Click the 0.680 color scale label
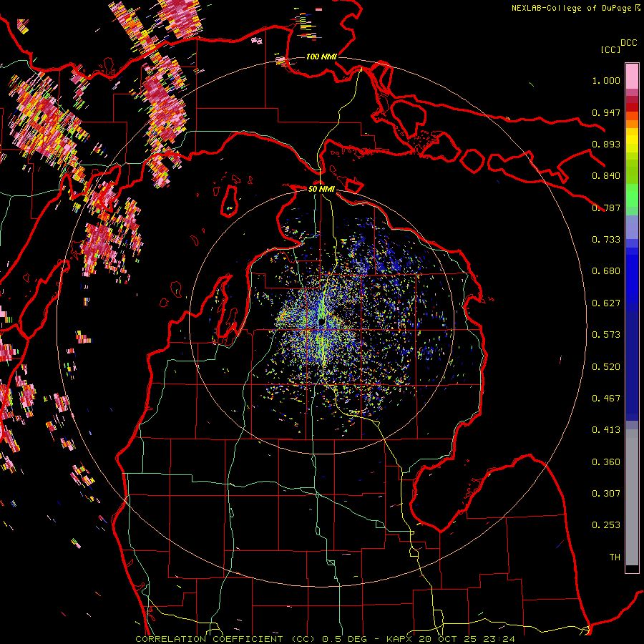 tap(606, 271)
